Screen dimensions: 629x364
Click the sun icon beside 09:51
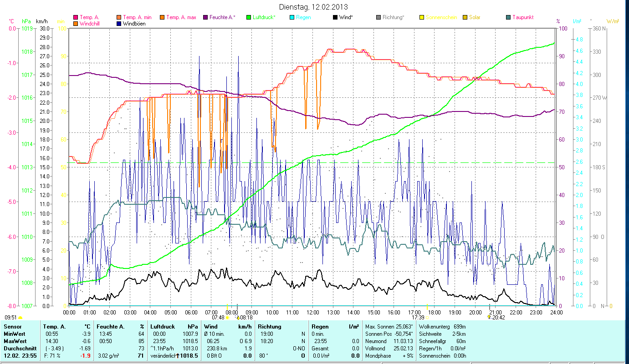pos(20,318)
